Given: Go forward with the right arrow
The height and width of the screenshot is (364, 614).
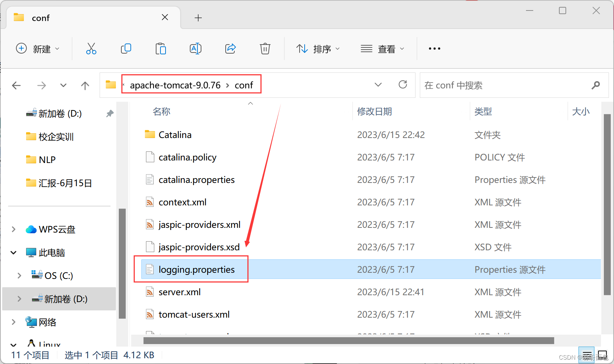Looking at the screenshot, I should [42, 85].
